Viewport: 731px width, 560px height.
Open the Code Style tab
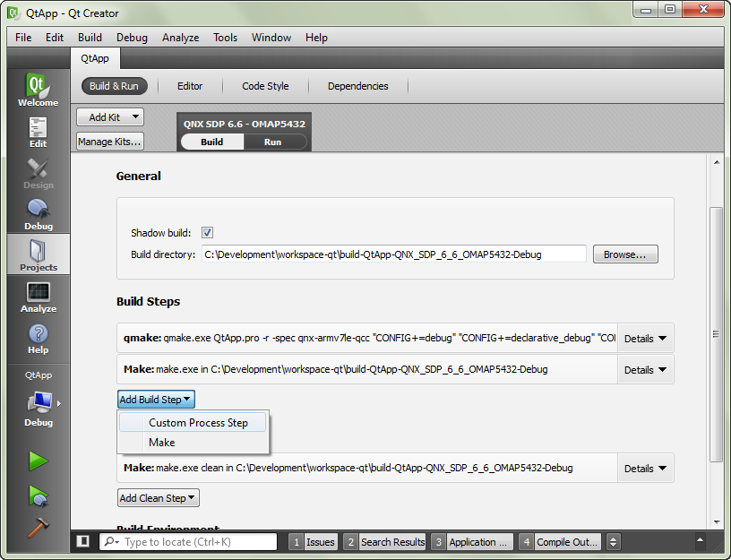point(265,86)
